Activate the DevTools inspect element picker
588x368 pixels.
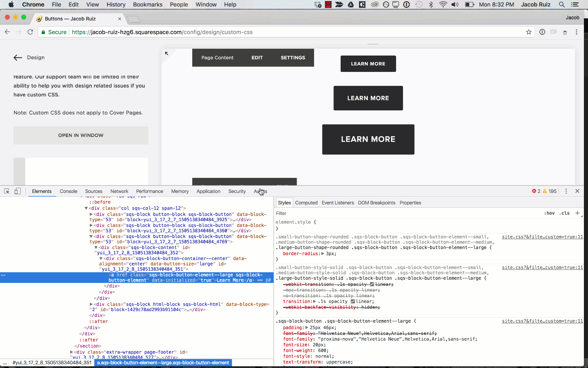tap(7, 191)
